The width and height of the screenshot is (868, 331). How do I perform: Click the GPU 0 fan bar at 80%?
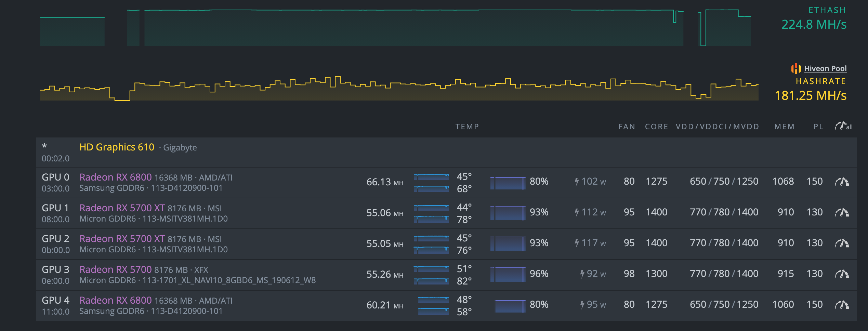(x=508, y=183)
